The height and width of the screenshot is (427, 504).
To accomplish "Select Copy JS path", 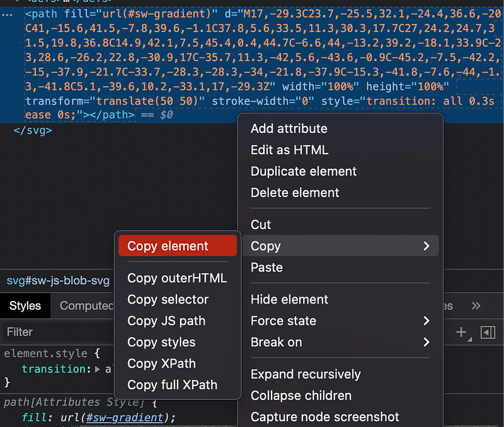I will point(178,321).
